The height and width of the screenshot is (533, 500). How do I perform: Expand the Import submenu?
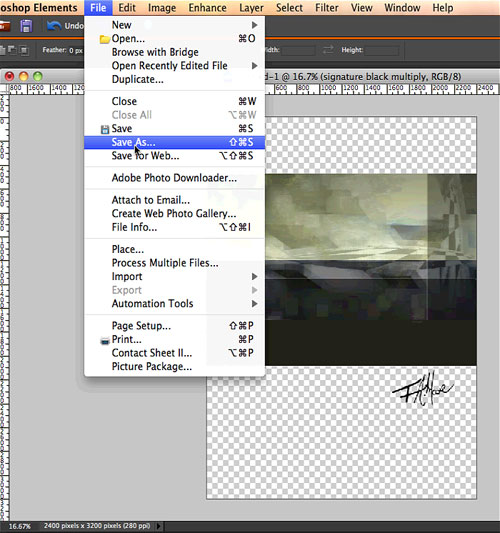[x=254, y=276]
